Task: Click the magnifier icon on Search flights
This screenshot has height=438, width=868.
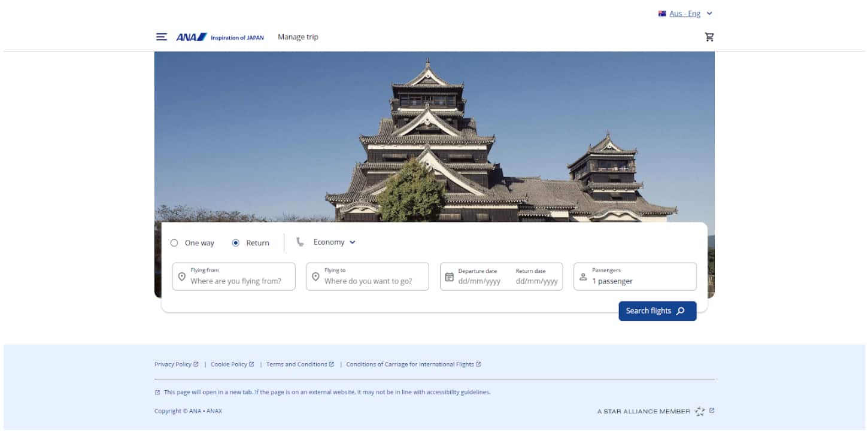Action: [x=680, y=311]
